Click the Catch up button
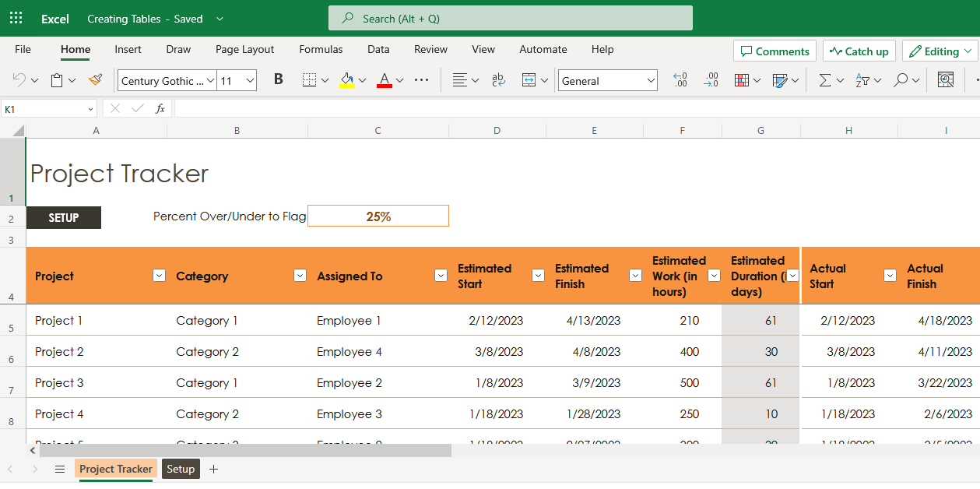The height and width of the screenshot is (489, 980). [859, 51]
